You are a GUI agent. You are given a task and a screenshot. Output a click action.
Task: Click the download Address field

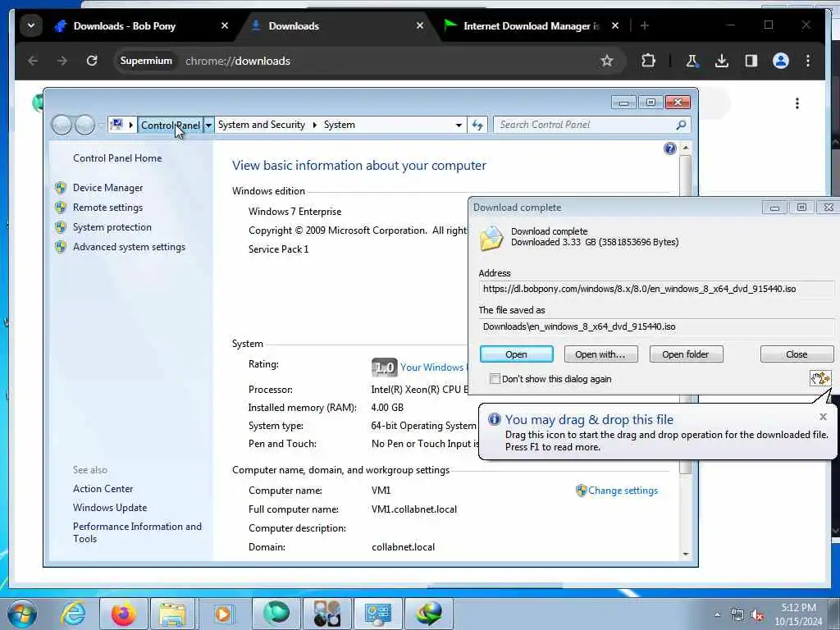[x=655, y=289]
